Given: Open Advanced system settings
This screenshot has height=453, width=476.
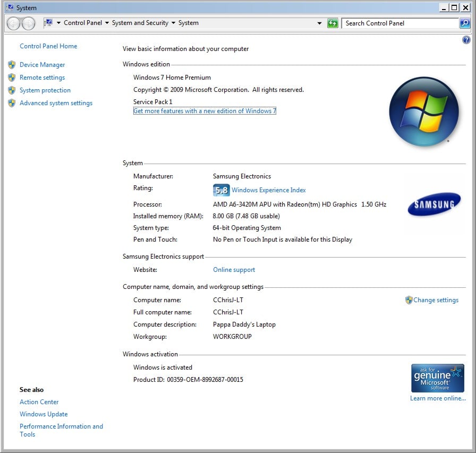Looking at the screenshot, I should 56,103.
